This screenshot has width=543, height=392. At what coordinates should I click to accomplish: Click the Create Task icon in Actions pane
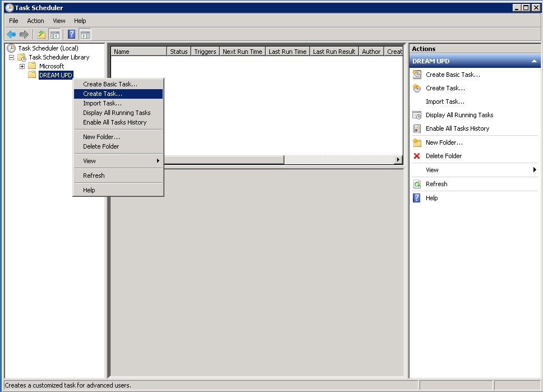tap(417, 88)
